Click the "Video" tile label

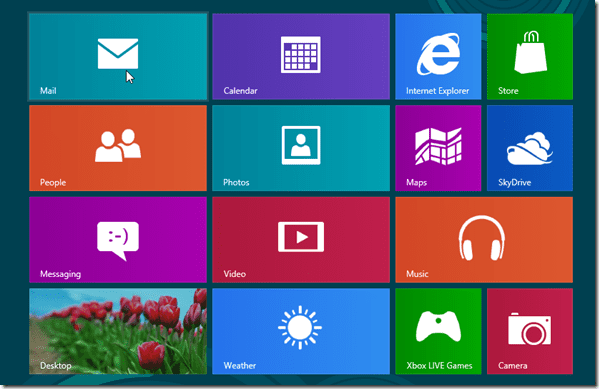235,274
